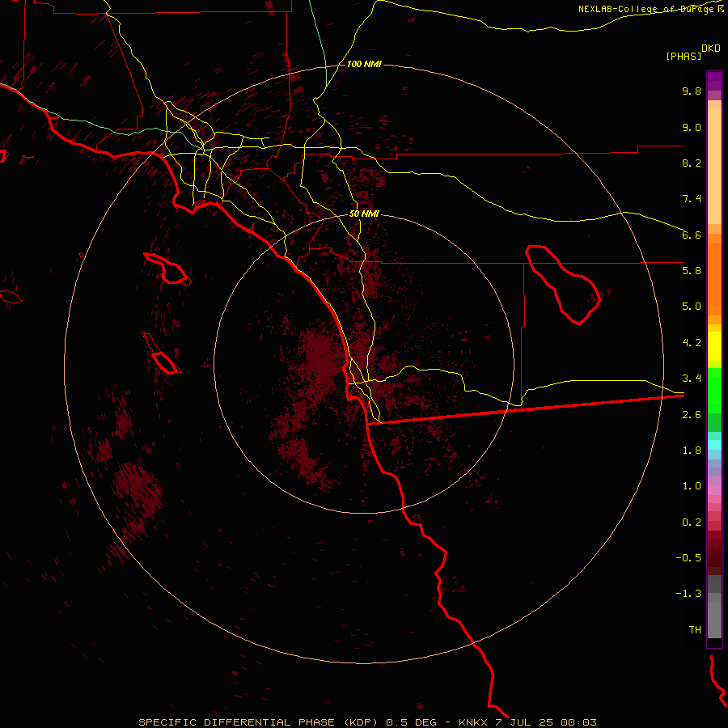Select the 9.0 value on the color scale
Screen dimensions: 728x728
point(692,127)
